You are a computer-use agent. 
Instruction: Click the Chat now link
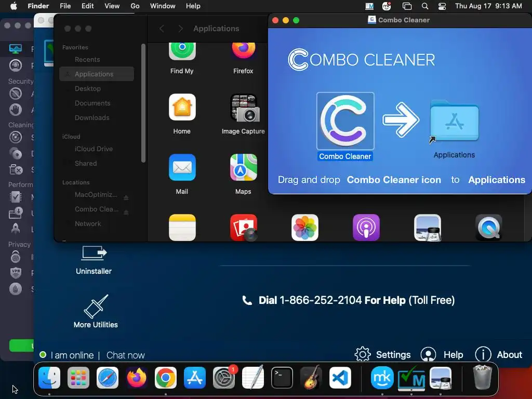[x=126, y=355]
